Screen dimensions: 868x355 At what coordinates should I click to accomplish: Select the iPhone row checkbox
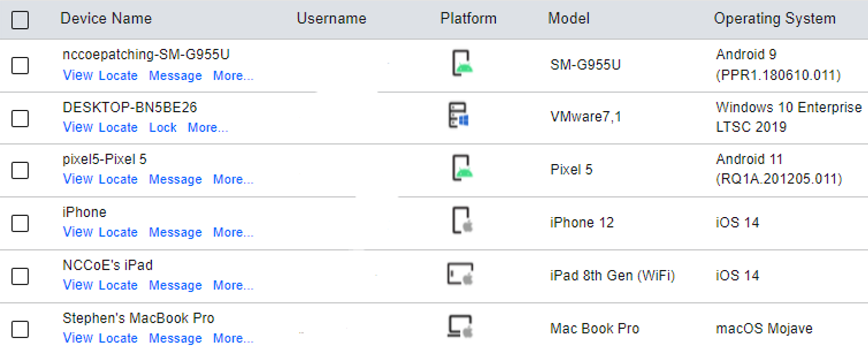pyautogui.click(x=20, y=223)
